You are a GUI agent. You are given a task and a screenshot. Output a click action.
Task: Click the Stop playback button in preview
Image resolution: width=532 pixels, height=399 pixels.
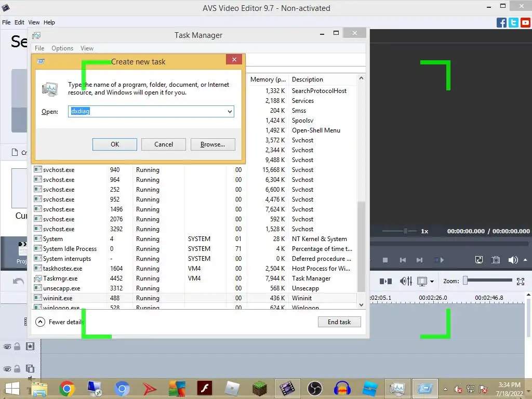click(x=385, y=260)
